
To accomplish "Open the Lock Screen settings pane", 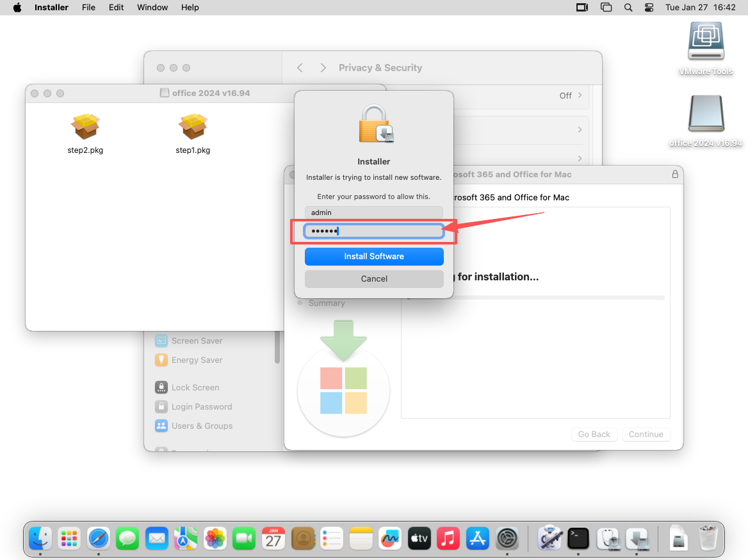I will tap(195, 387).
